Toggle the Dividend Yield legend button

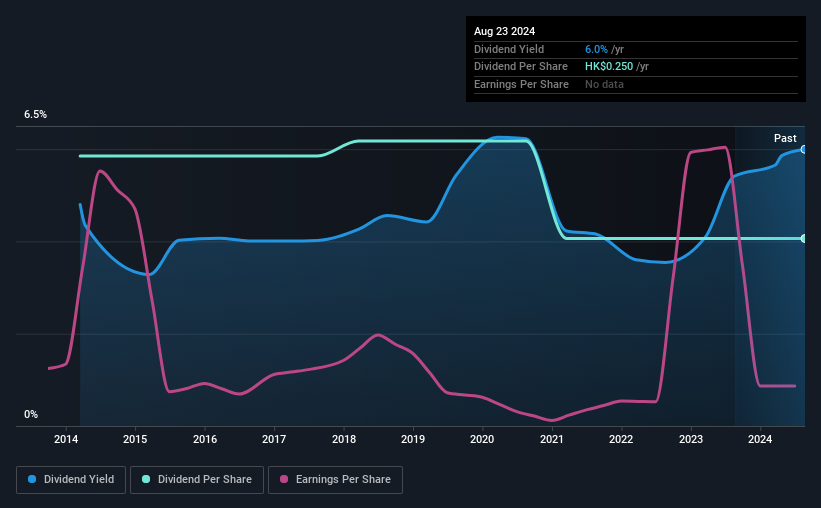click(71, 480)
